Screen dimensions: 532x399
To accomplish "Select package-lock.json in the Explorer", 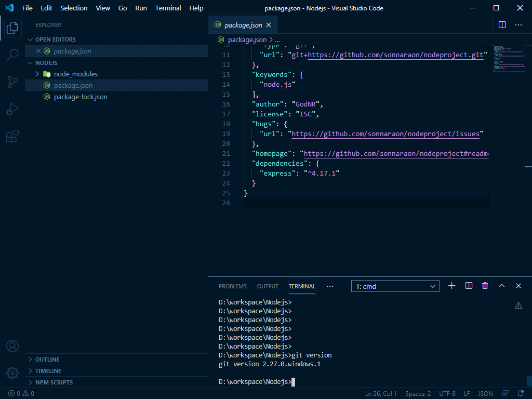I will 116,97.
